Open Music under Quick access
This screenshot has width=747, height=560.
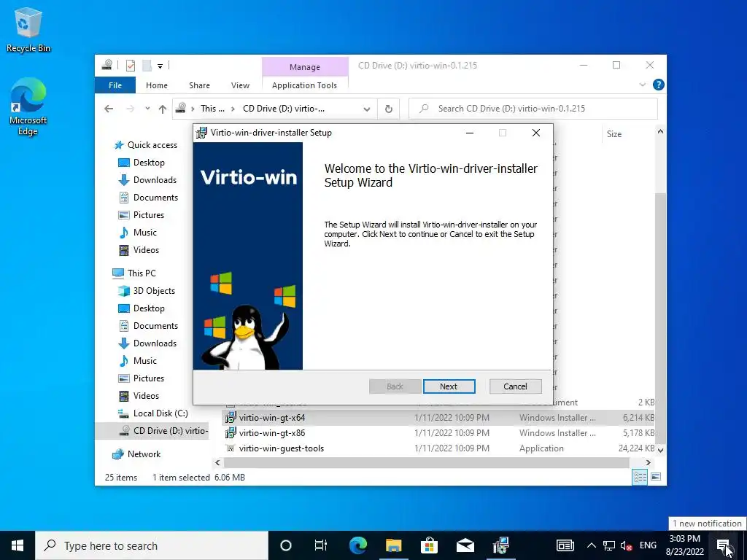pyautogui.click(x=137, y=233)
